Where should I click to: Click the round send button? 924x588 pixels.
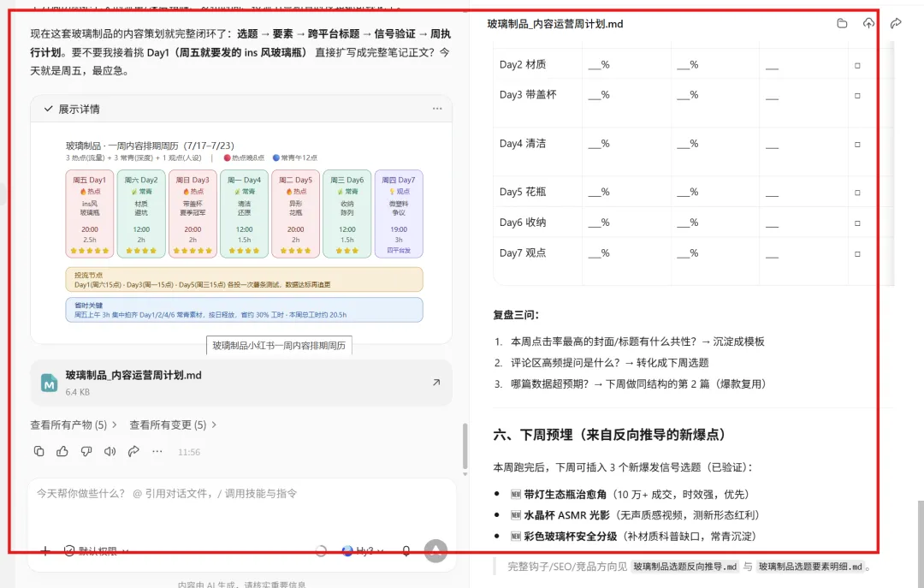(x=435, y=551)
